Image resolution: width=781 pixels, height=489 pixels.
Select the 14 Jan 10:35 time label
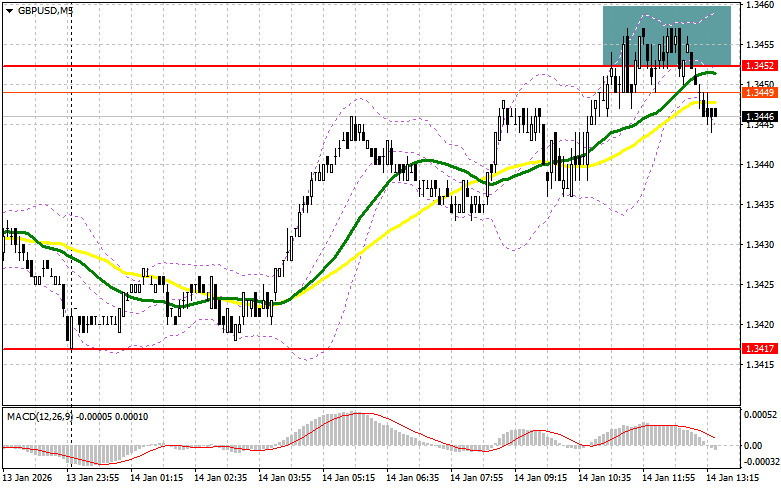pos(605,478)
